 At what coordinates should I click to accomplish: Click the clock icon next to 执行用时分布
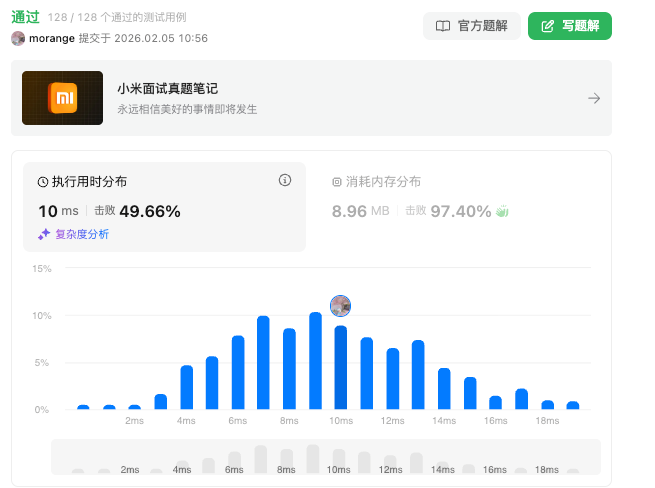coord(43,182)
